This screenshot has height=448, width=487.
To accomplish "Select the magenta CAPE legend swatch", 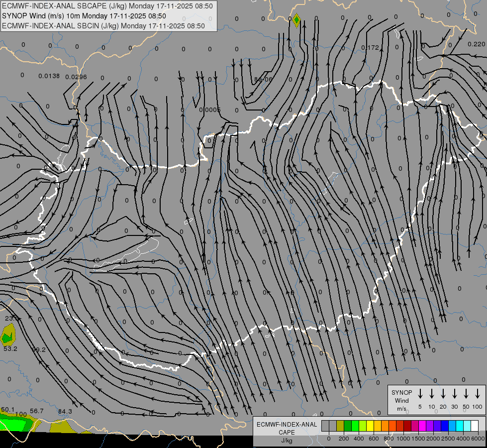I will pos(422,426).
